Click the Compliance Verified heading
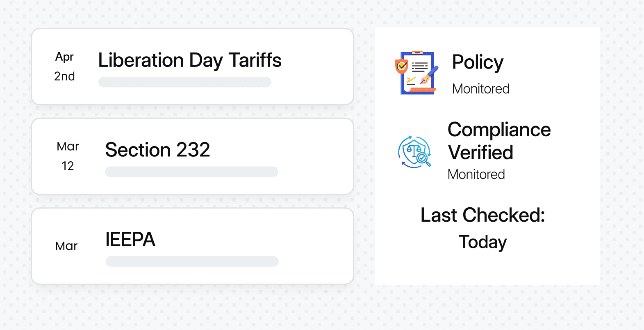Screen dimensions: 644x330 (x=499, y=141)
